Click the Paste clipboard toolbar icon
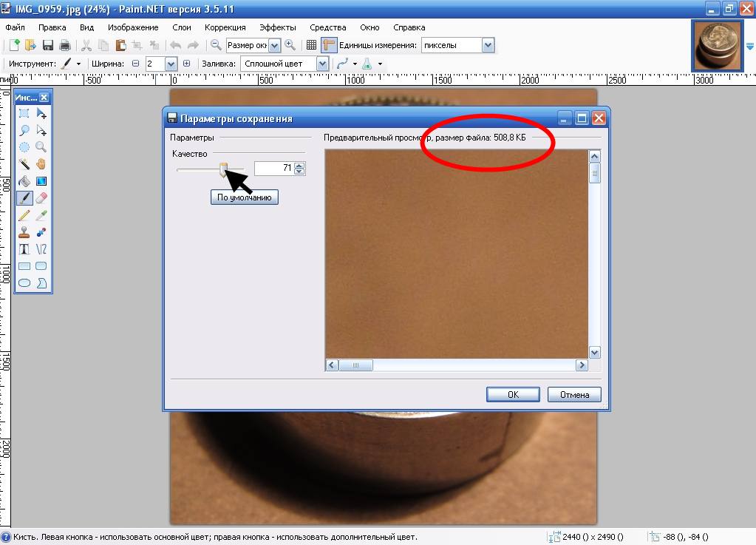Image resolution: width=756 pixels, height=545 pixels. (x=120, y=45)
